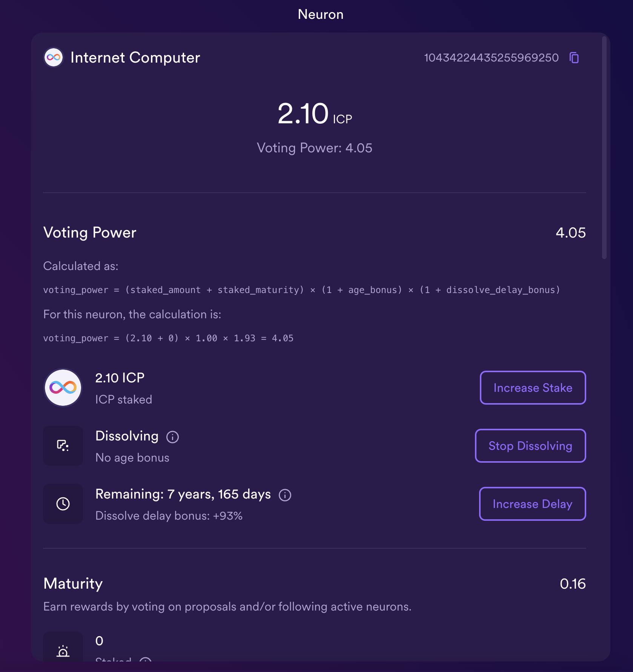The height and width of the screenshot is (672, 633).
Task: Click the Maturity value 0.16
Action: 572,584
